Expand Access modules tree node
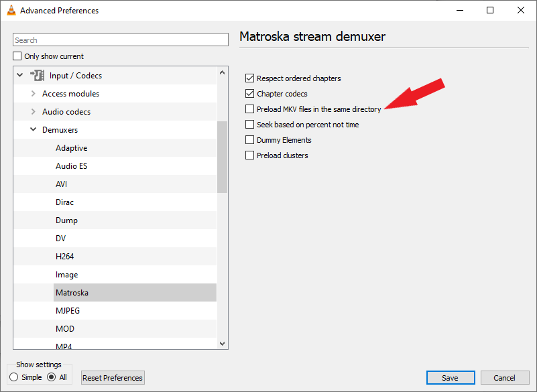The image size is (537, 392). click(34, 93)
